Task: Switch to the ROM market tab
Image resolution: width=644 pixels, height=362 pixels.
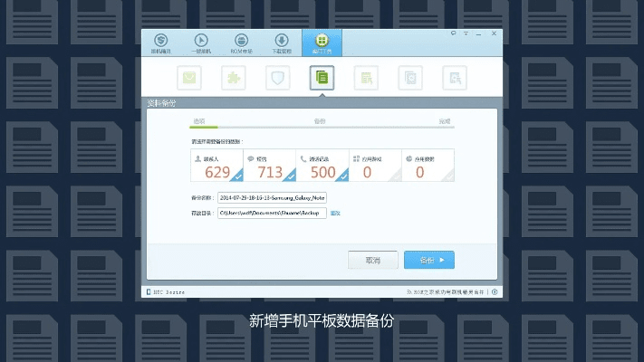Action: tap(241, 43)
